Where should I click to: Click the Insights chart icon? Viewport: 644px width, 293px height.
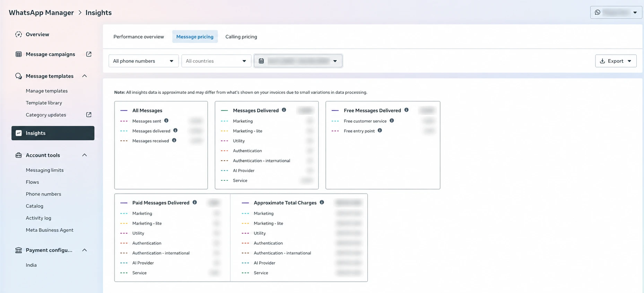tap(19, 133)
